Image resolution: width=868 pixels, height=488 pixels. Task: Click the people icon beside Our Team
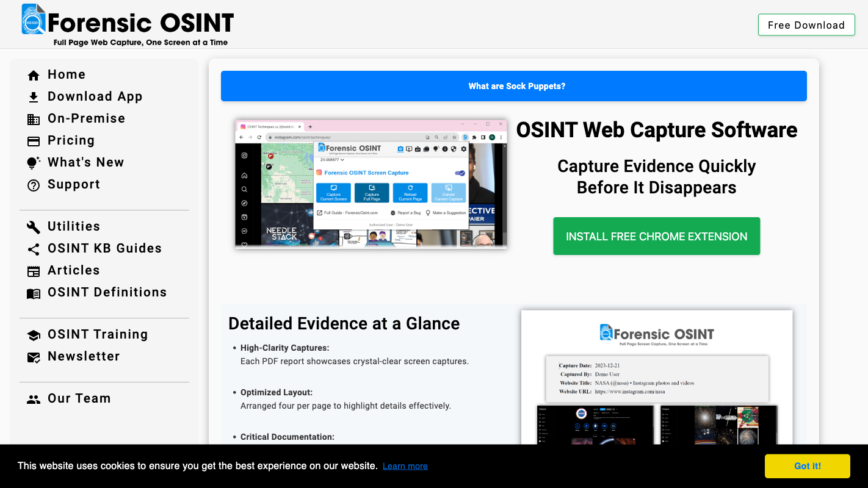pyautogui.click(x=34, y=399)
